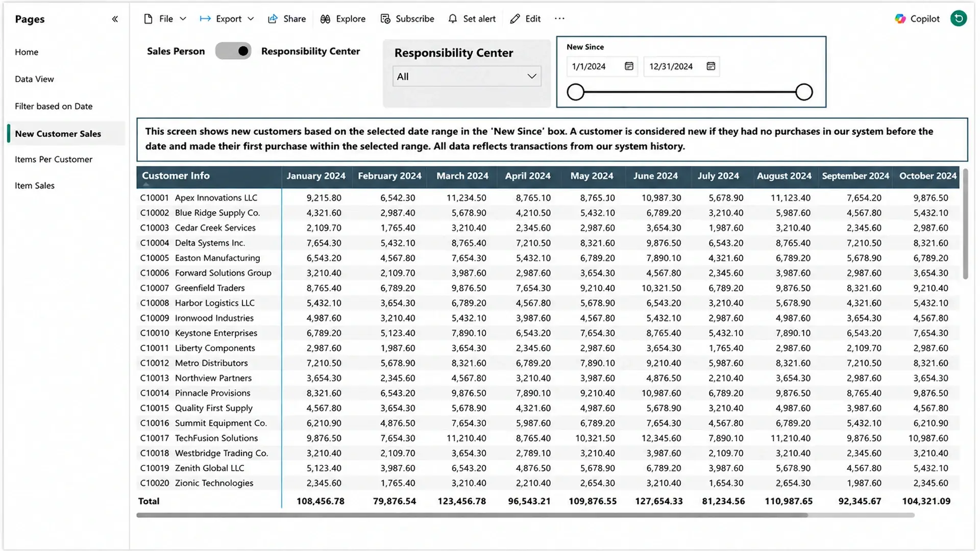Open the File menu dropdown
Screen dimensions: 980x551
[x=165, y=19]
